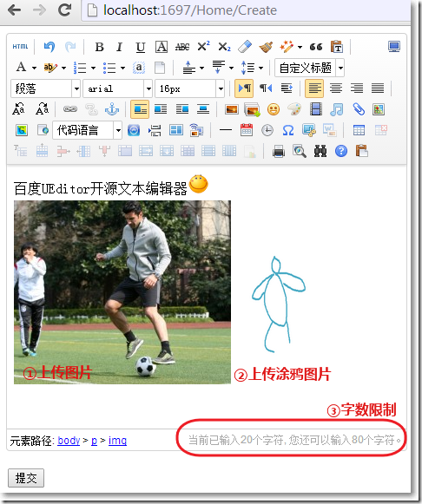The image size is (422, 504).
Task: Insert blockquote with quote icon
Action: click(316, 47)
